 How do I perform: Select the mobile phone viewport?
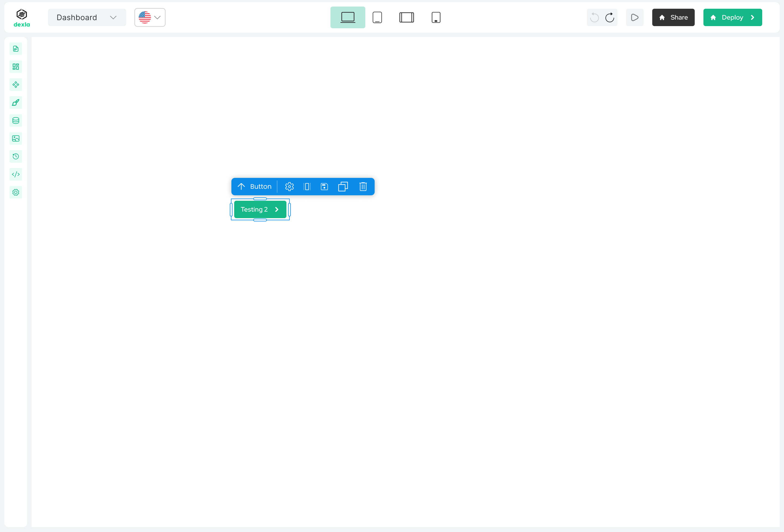[436, 17]
